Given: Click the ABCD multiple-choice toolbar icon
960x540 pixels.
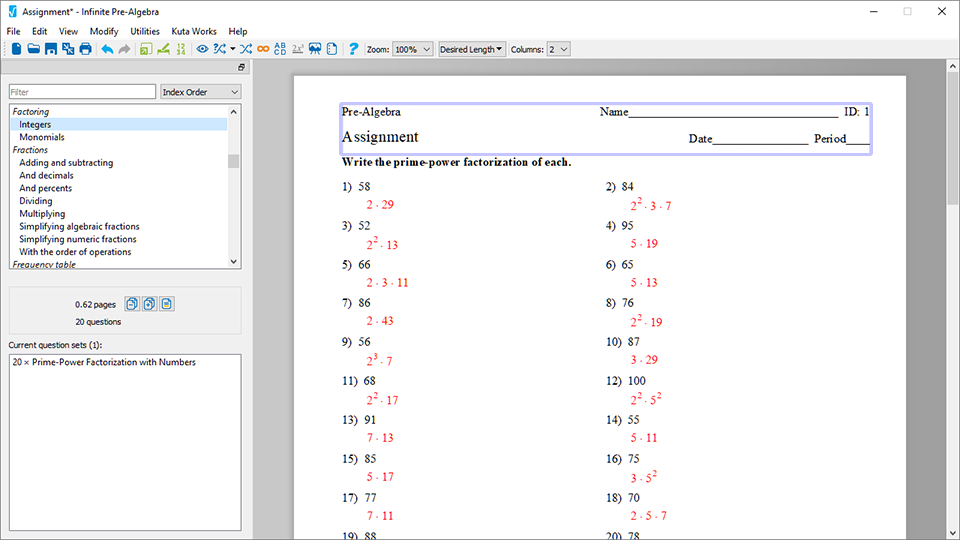Looking at the screenshot, I should tap(280, 49).
